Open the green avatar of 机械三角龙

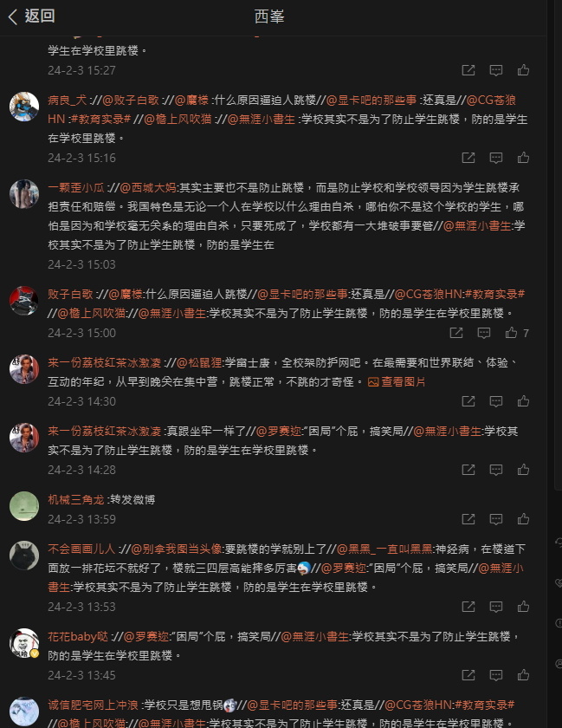[x=24, y=506]
